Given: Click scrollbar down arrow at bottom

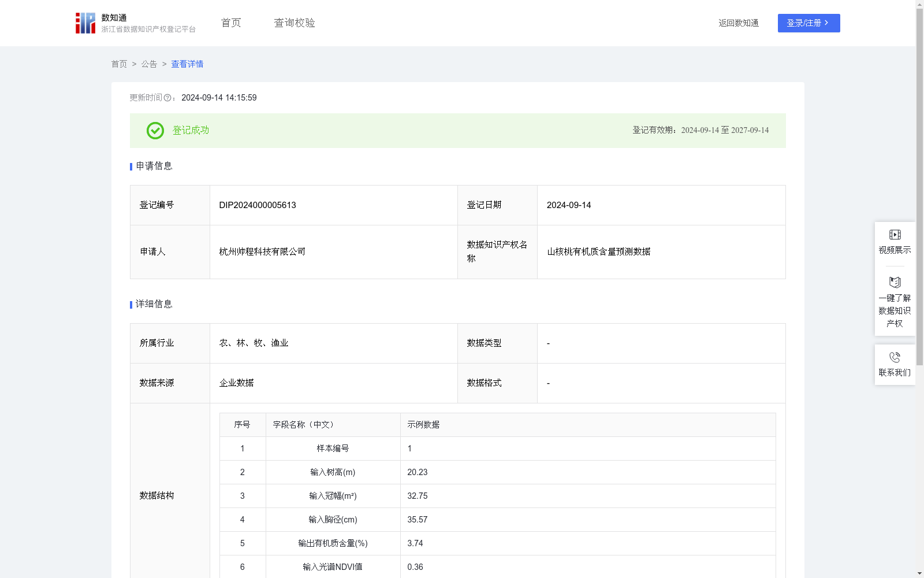Looking at the screenshot, I should point(919,573).
